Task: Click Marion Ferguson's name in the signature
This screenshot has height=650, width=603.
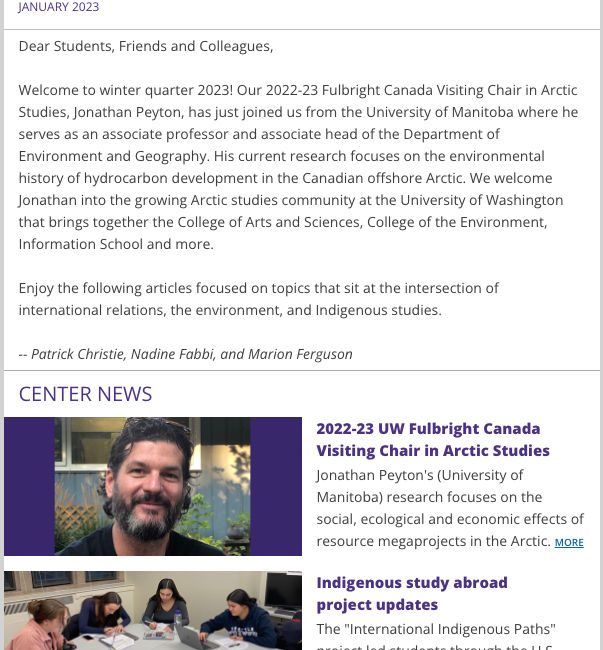Action: (300, 354)
